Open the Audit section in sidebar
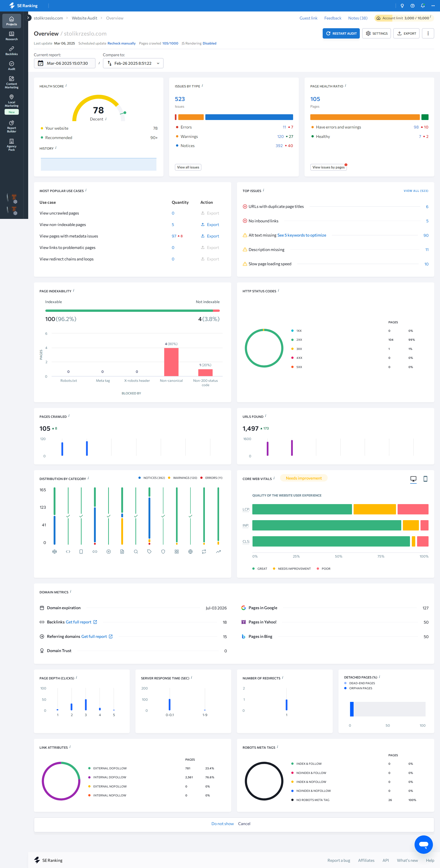 (11, 66)
